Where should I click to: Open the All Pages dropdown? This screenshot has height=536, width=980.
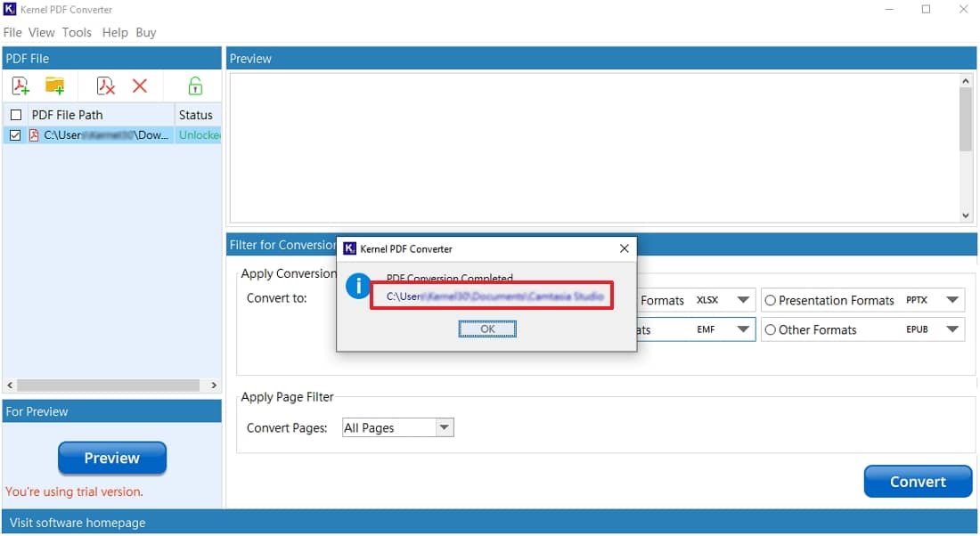click(x=445, y=428)
